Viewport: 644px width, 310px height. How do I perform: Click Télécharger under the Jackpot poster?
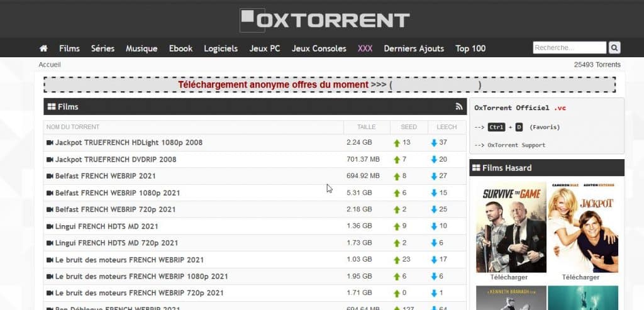click(580, 277)
